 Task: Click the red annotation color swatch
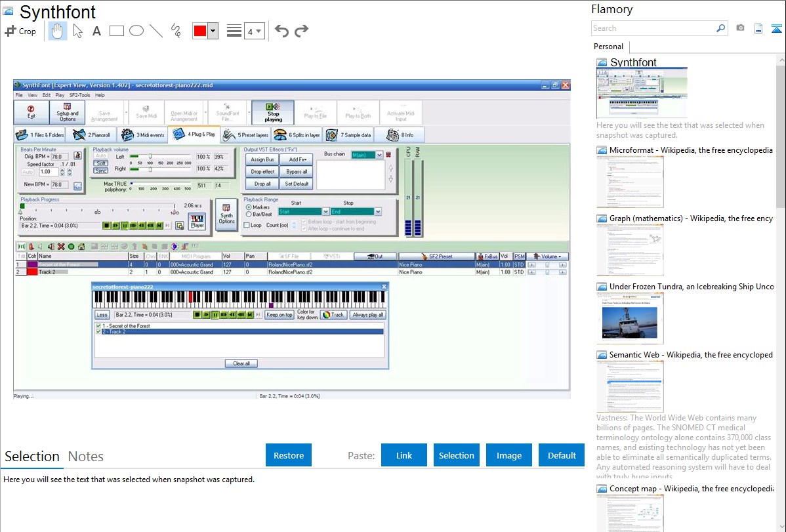pos(200,31)
